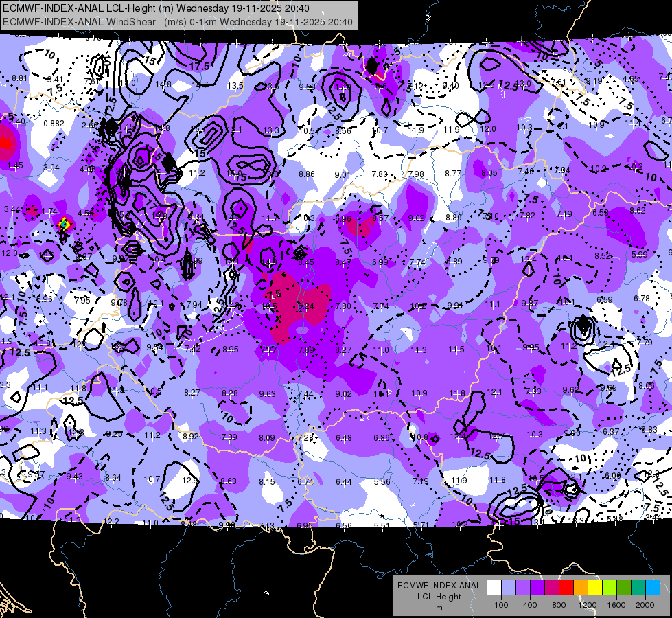The image size is (672, 618).
Task: Click the grid value 13.5
Action: tap(235, 86)
